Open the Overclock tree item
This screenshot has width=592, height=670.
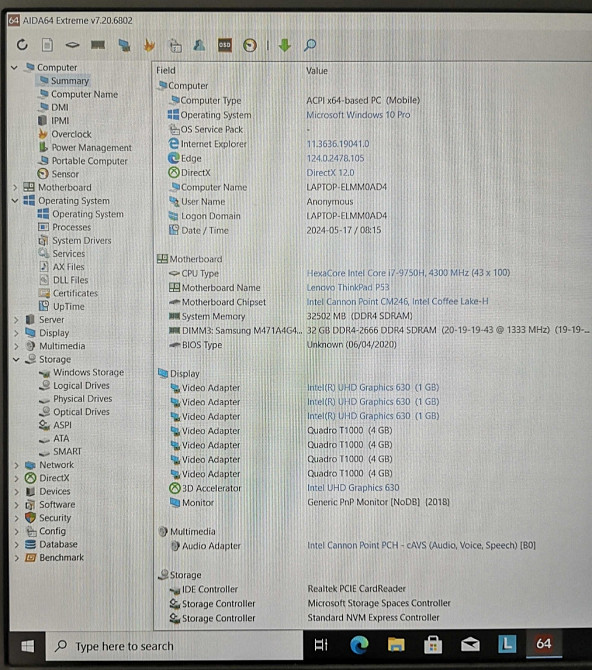coord(71,134)
